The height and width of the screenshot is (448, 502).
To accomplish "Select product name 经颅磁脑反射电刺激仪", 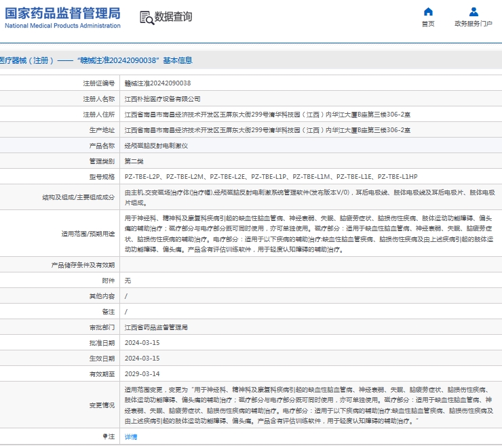I will pyautogui.click(x=156, y=146).
